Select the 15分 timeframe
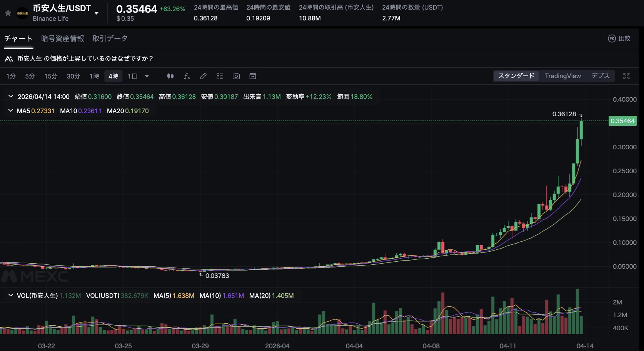The image size is (644, 351). [51, 76]
